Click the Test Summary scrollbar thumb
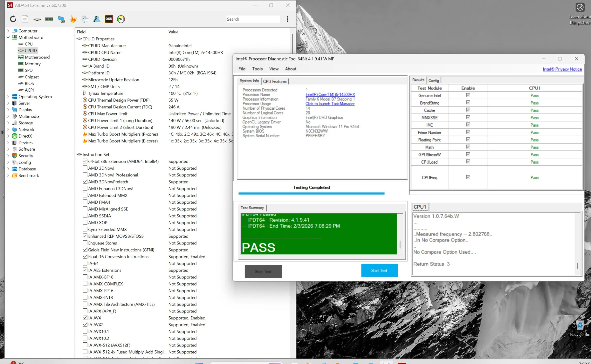This screenshot has width=591, height=364. coord(400,244)
